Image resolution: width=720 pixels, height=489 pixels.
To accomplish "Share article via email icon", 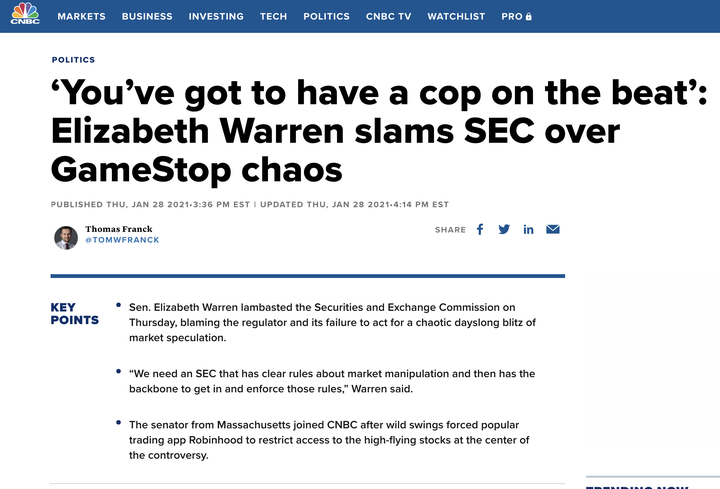I will point(553,229).
